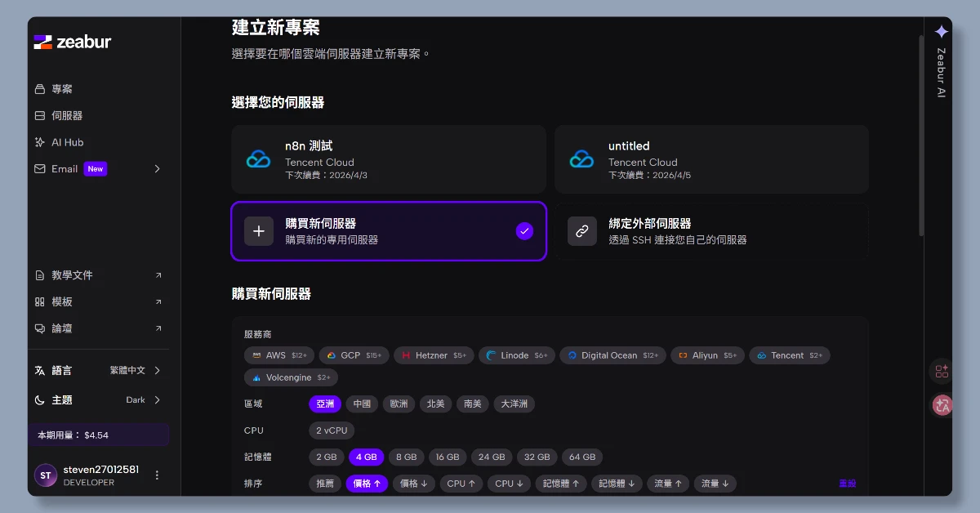The width and height of the screenshot is (980, 513).
Task: Sort by CPU ascending
Action: (x=461, y=484)
